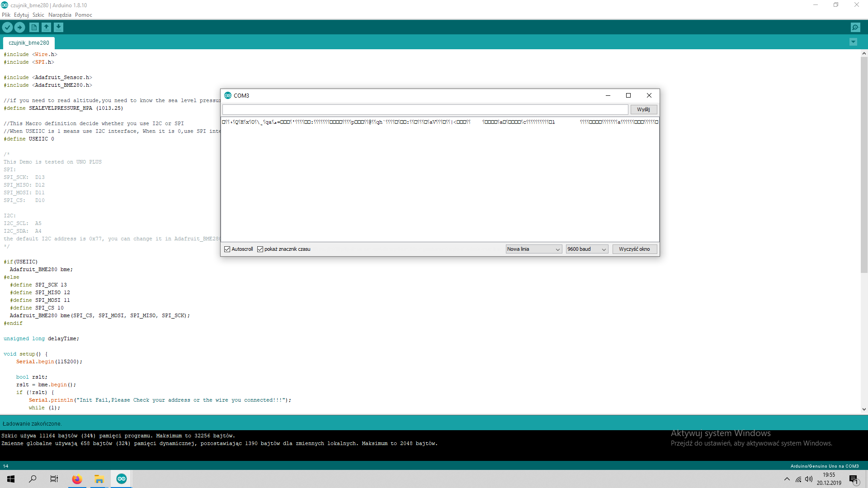The image size is (868, 488).
Task: Open Serial Monitor magnifier icon in toolbar
Action: pyautogui.click(x=855, y=28)
